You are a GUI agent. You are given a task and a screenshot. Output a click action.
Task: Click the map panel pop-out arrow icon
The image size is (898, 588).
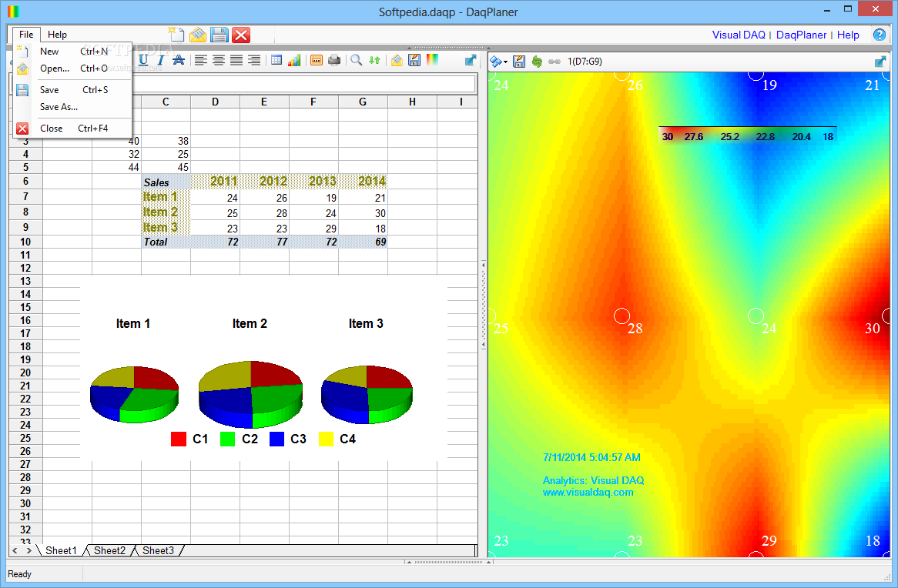(880, 62)
